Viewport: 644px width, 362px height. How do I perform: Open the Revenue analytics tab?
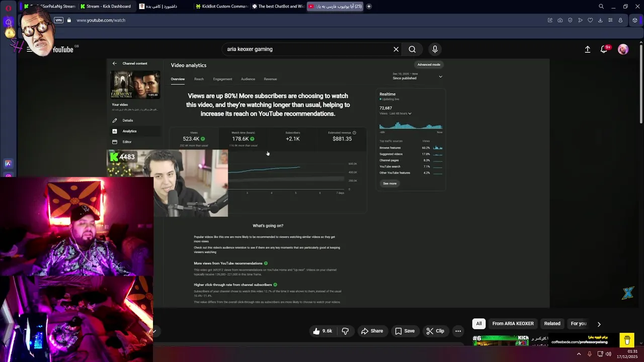pos(270,79)
